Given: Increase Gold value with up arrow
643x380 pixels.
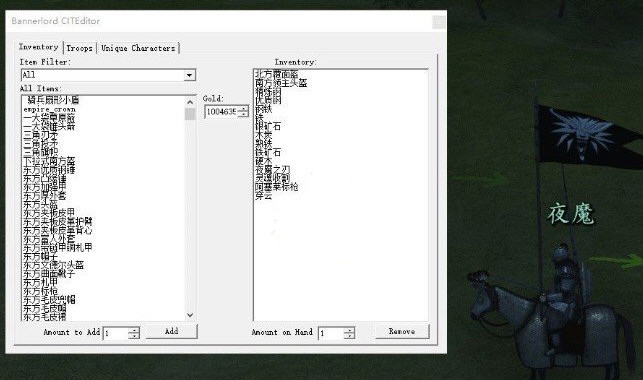Looking at the screenshot, I should coord(244,109).
